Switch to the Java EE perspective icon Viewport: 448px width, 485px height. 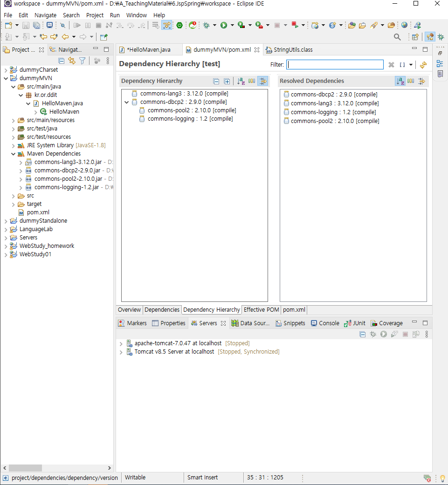click(430, 37)
